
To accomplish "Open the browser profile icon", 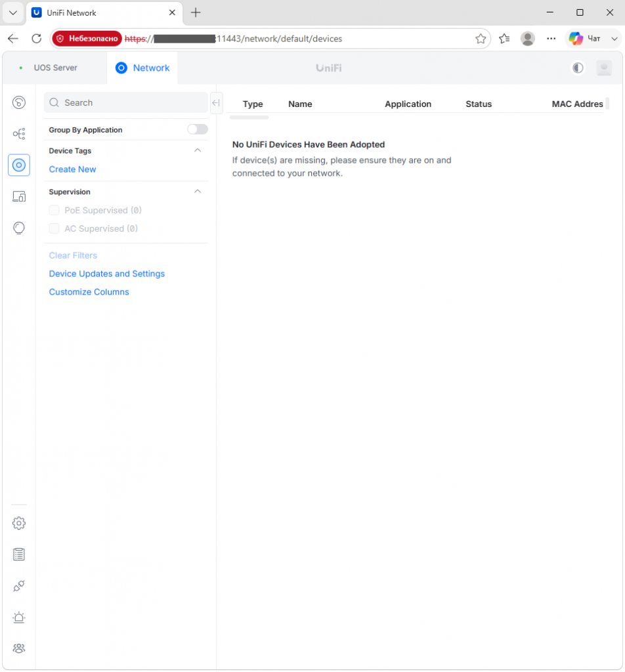I will (528, 39).
